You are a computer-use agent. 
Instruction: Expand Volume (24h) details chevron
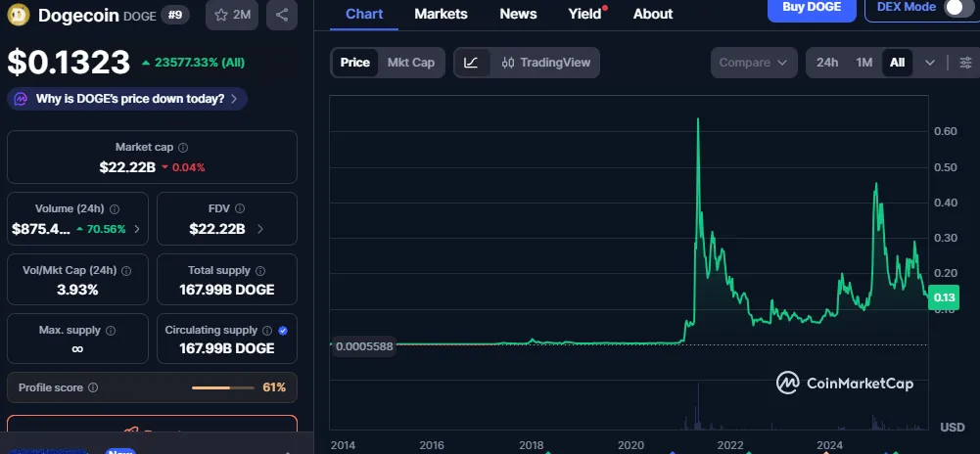(137, 229)
